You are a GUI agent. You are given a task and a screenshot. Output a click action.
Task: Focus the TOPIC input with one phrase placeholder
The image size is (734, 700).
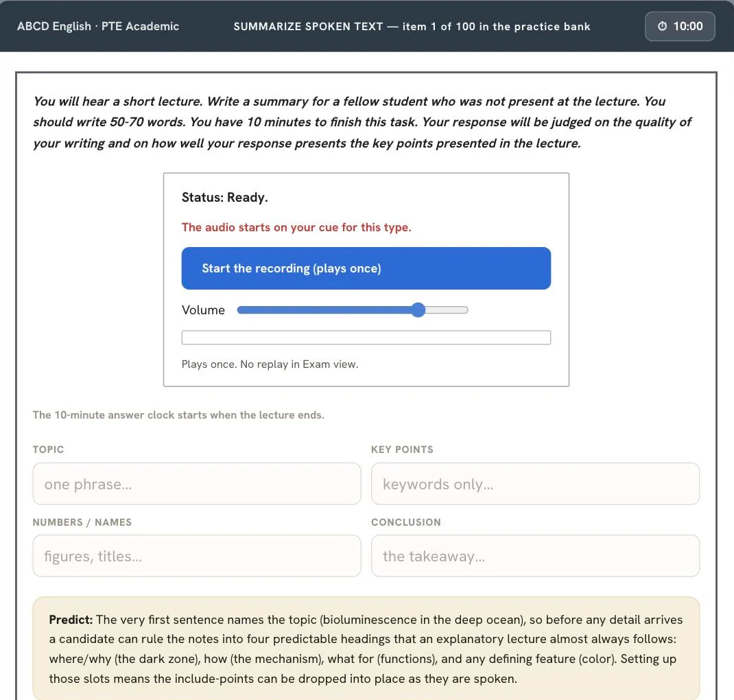click(197, 484)
